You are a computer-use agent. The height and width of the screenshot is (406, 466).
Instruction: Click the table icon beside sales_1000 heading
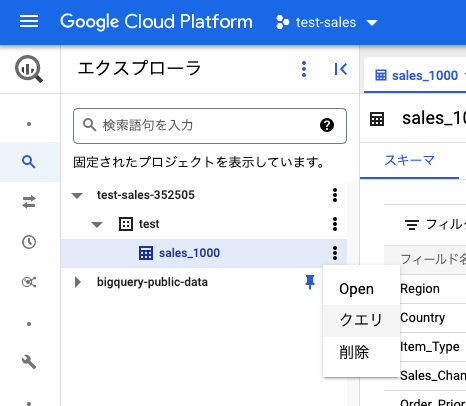pyautogui.click(x=377, y=119)
